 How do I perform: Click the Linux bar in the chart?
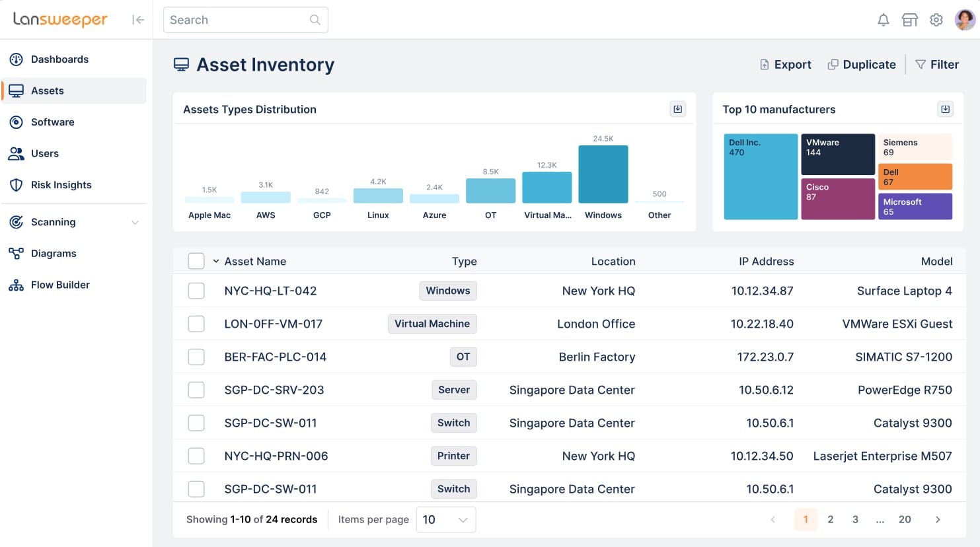click(378, 196)
